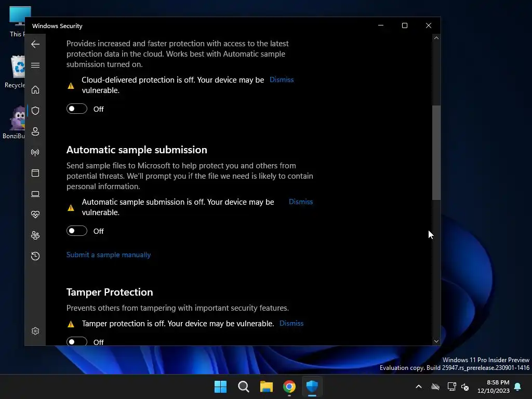
Task: Click the Cloud-delivered protection warning icon
Action: tap(71, 86)
